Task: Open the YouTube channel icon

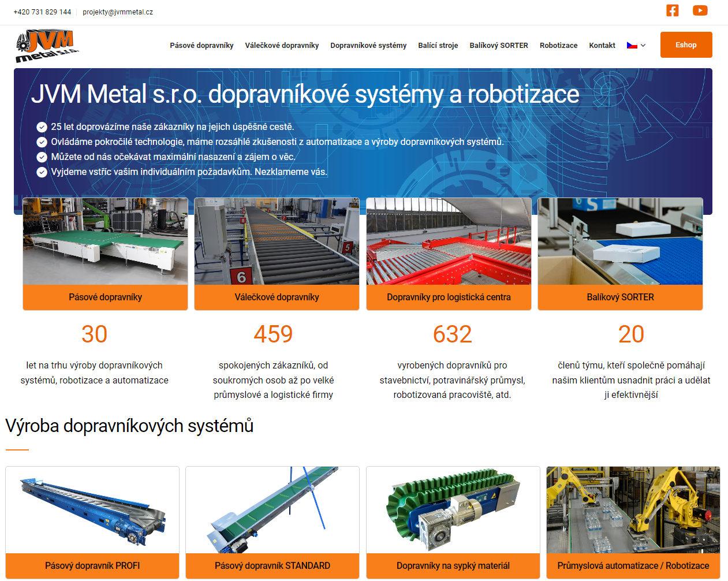Action: [x=700, y=10]
